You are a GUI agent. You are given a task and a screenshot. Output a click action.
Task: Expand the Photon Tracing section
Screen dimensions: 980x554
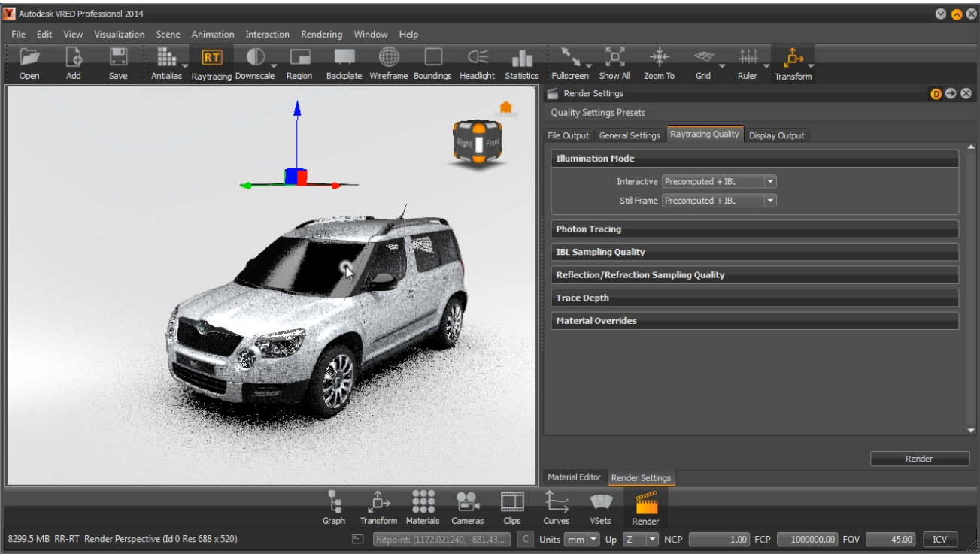tap(754, 229)
